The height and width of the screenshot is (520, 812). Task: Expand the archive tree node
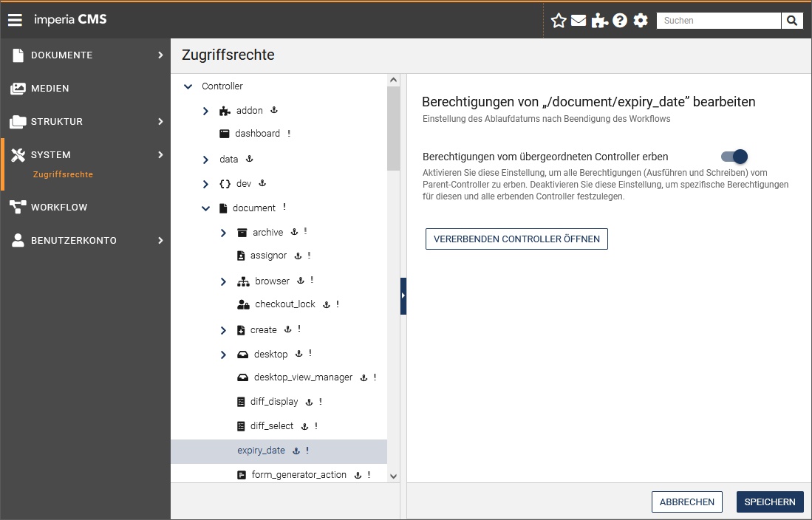point(223,233)
